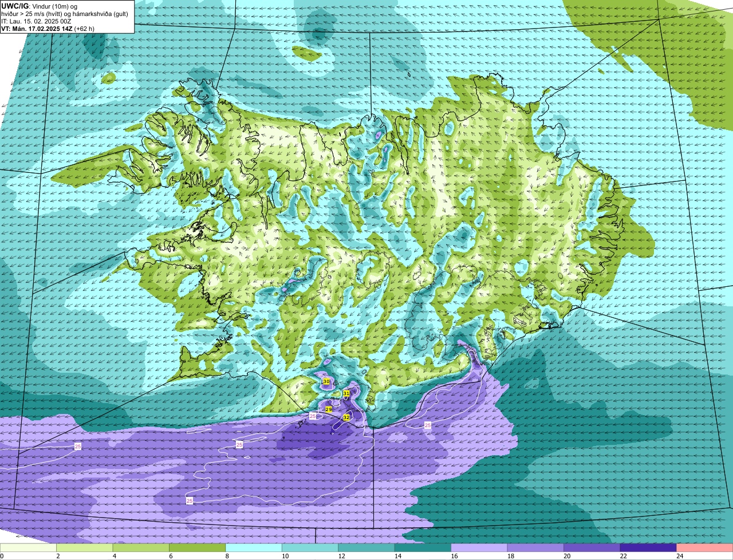The image size is (733, 560).
Task: Select the pink above-24 m/s legend segment
Action: click(x=704, y=548)
